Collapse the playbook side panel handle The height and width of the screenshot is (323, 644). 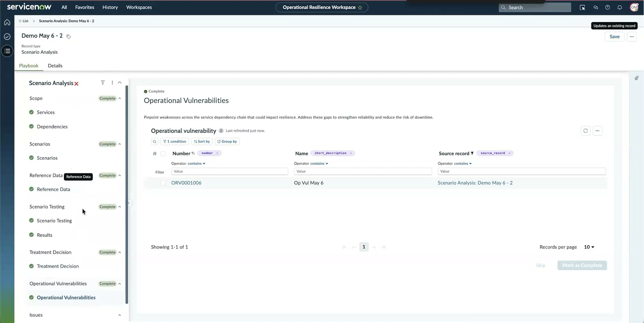(129, 203)
